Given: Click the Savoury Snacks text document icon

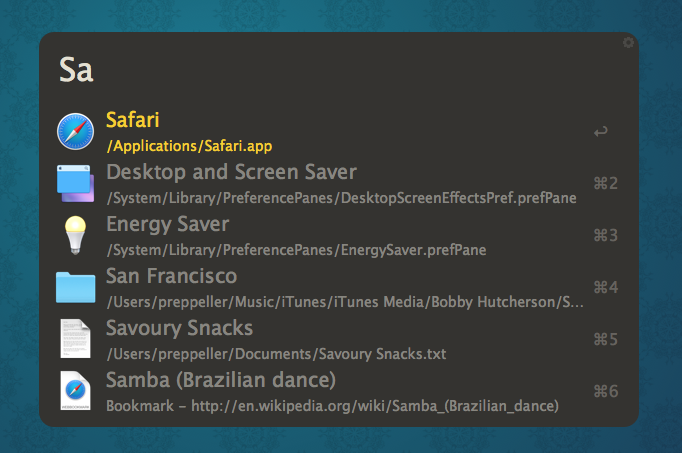Looking at the screenshot, I should pos(75,339).
